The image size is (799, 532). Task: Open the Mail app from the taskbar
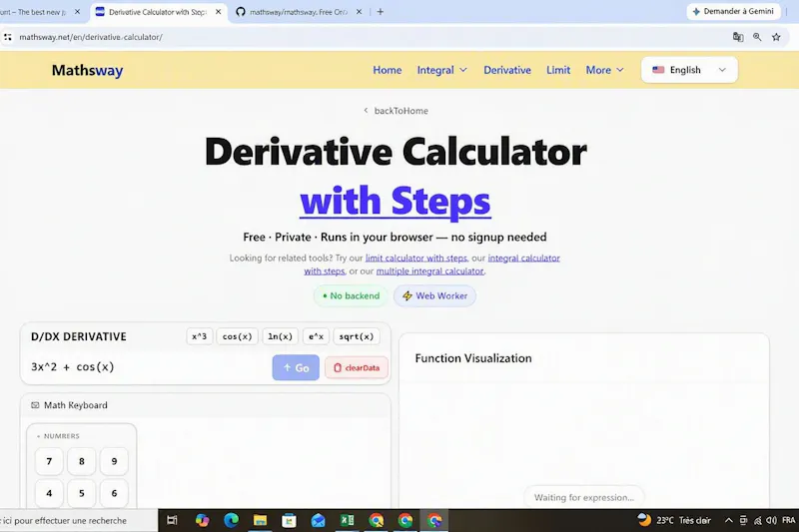coord(318,520)
